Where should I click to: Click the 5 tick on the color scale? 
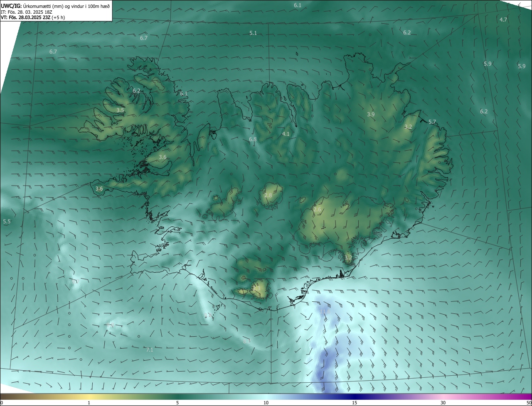[x=177, y=403]
